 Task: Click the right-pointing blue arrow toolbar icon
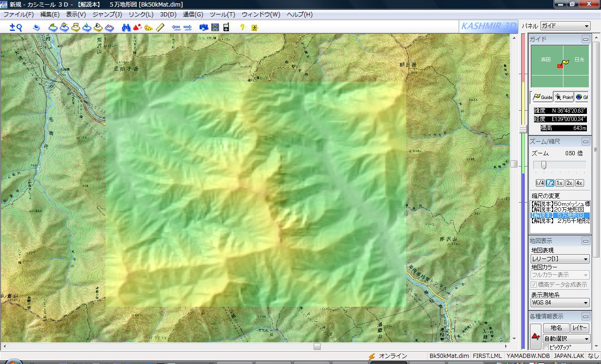(188, 27)
